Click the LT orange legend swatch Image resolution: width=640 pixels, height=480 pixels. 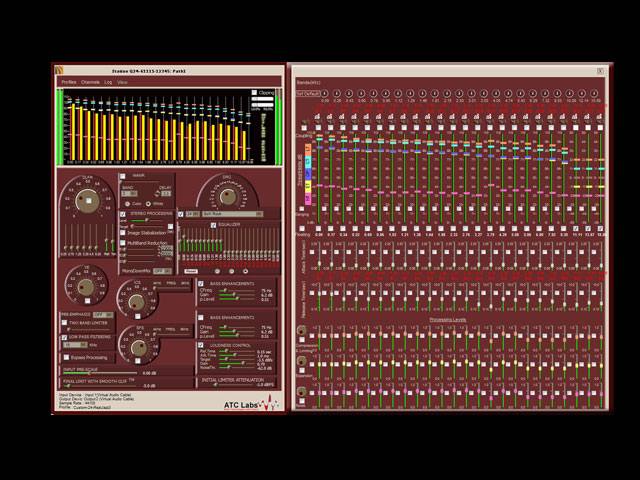[x=308, y=150]
